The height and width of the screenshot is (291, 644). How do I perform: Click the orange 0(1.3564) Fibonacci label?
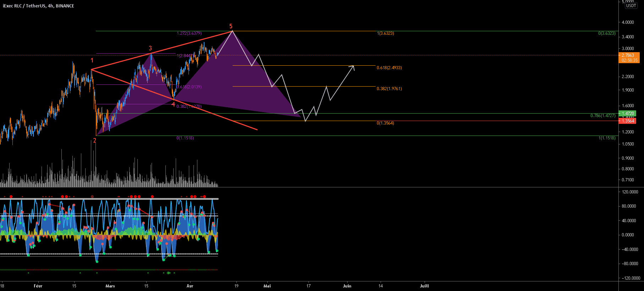coord(386,123)
